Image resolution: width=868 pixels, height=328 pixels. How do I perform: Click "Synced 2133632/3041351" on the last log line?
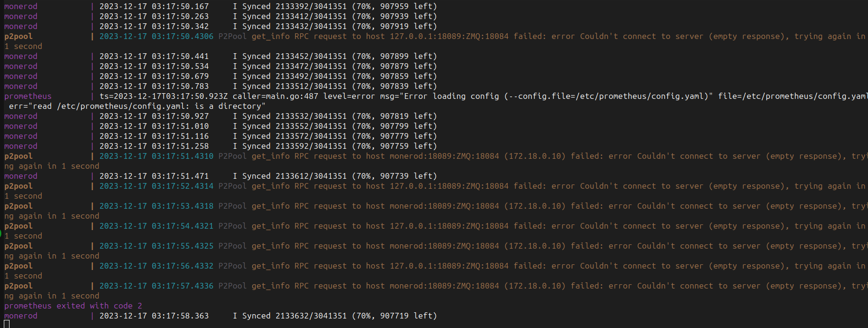click(294, 316)
